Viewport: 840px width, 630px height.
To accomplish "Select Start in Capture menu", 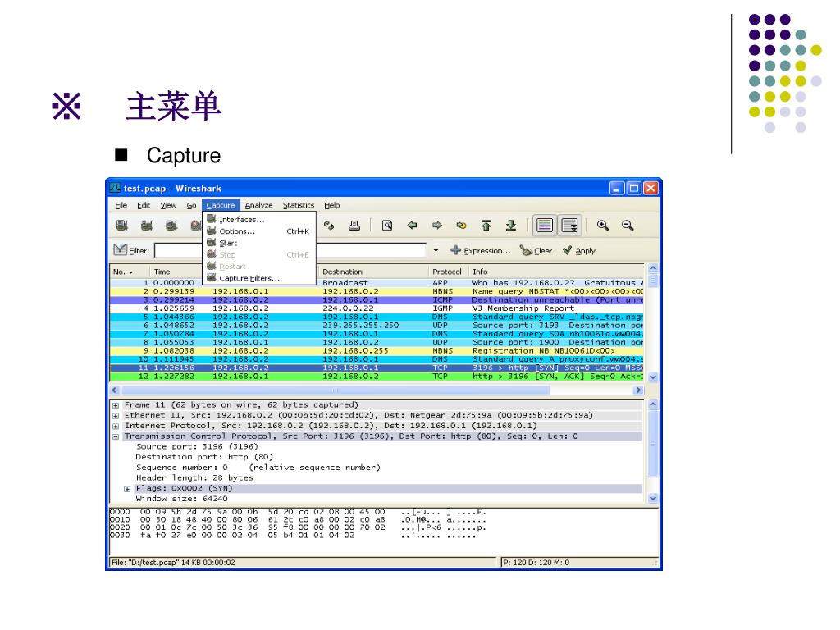I will pos(259,243).
